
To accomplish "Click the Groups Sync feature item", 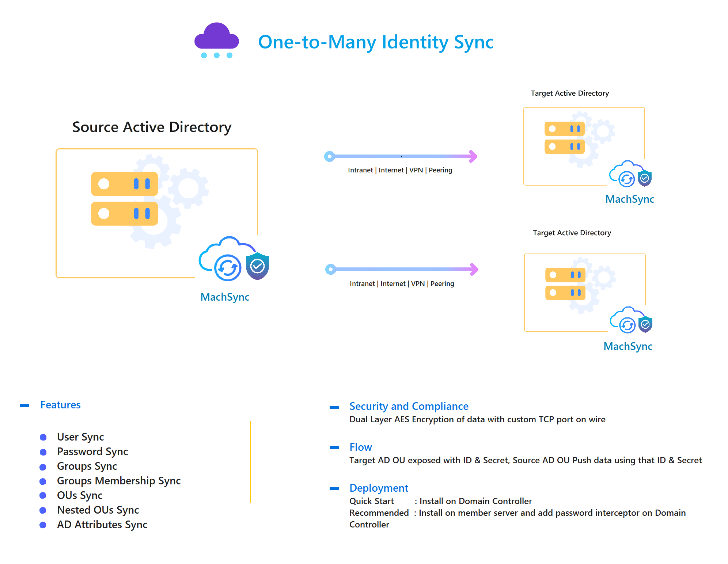I will [x=87, y=466].
